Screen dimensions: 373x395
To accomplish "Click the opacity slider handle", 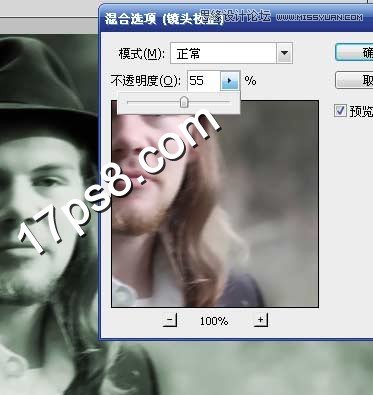I will click(184, 102).
